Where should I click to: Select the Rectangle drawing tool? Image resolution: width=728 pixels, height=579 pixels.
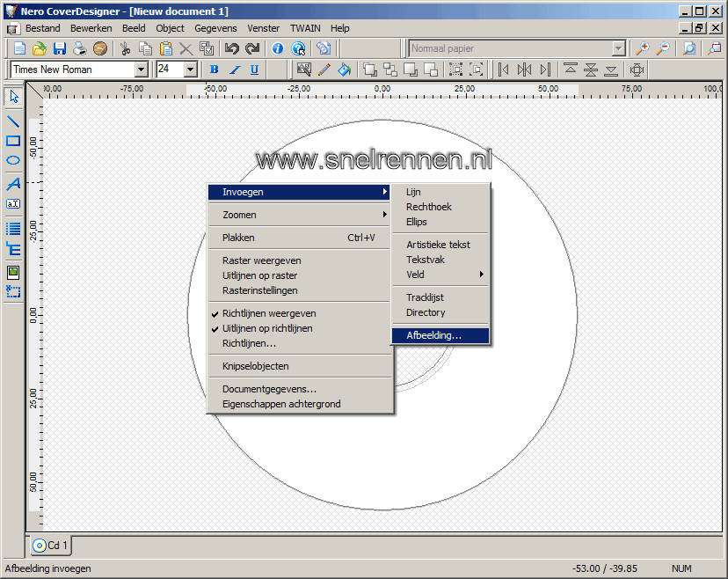pyautogui.click(x=13, y=141)
